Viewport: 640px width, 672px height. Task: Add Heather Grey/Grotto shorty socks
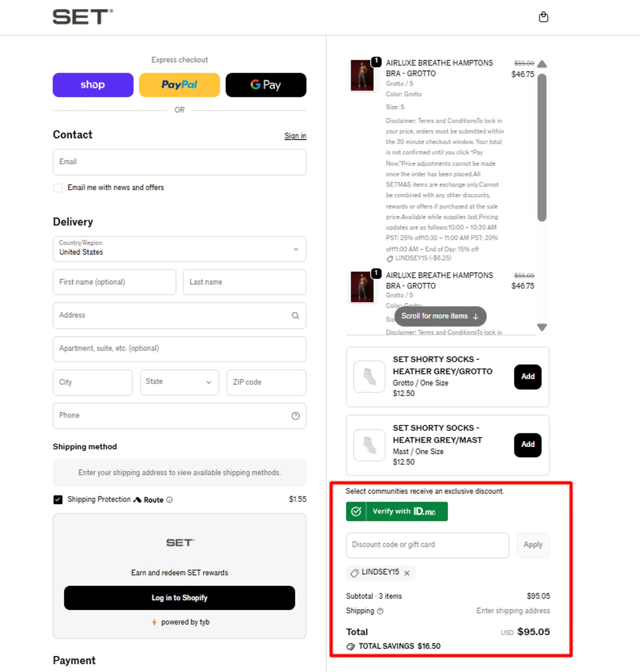point(528,377)
